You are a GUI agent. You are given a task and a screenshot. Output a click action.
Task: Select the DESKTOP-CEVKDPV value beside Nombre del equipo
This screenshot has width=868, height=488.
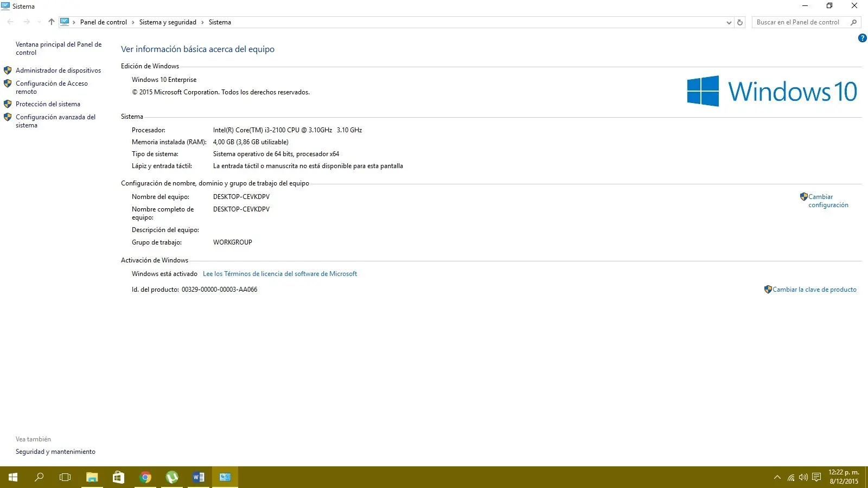[x=241, y=197]
